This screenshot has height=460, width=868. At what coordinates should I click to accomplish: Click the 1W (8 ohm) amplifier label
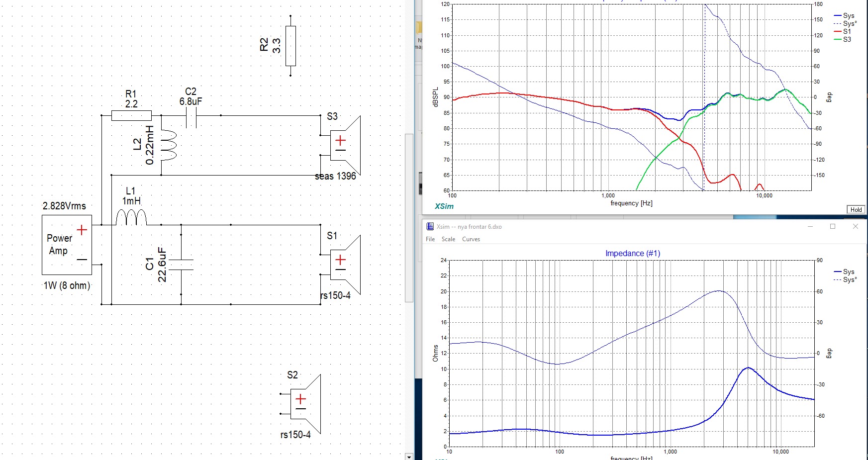point(67,285)
